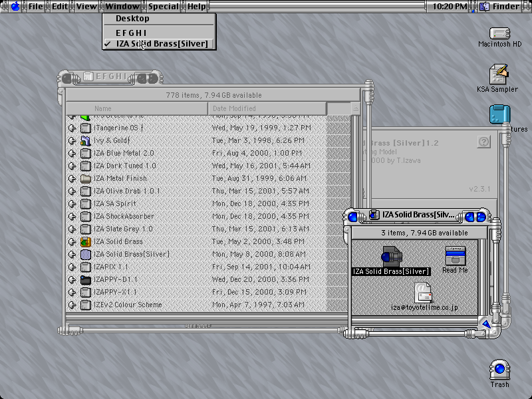Select the Read Me document icon
Screen dimensions: 532x399
(456, 255)
